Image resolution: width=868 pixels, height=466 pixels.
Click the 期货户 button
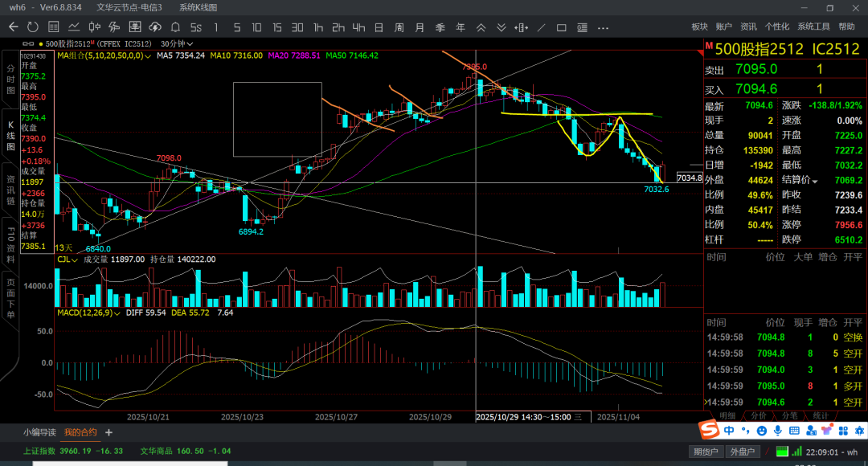pos(705,452)
